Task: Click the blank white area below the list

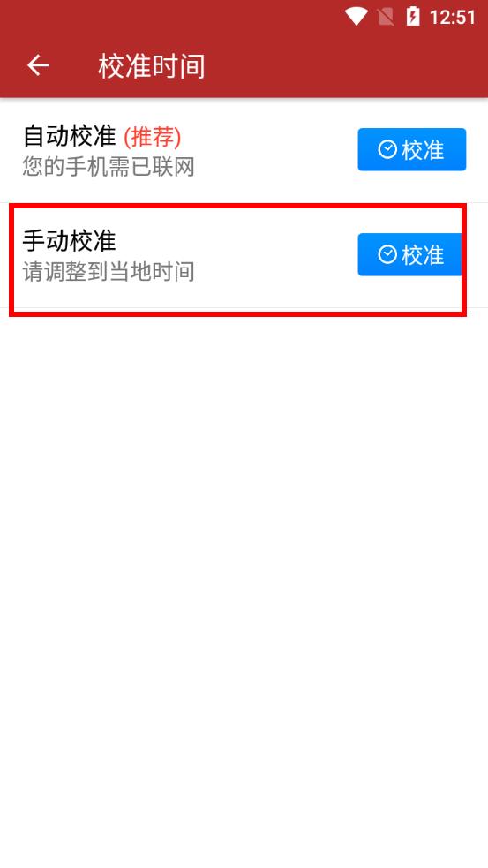Action: [244, 587]
